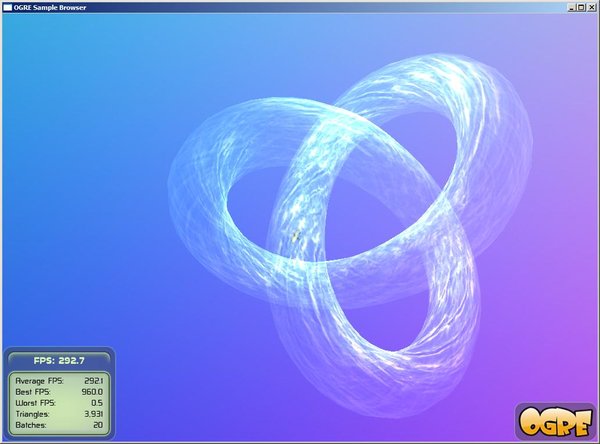The width and height of the screenshot is (600, 444).
Task: Click the FPS: 292.7 stats header
Action: (59, 361)
